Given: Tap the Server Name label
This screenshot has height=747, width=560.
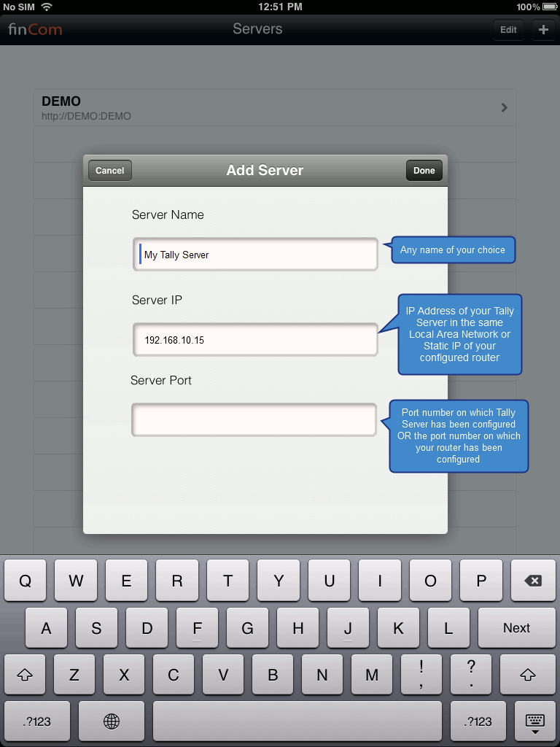Looking at the screenshot, I should [x=168, y=215].
